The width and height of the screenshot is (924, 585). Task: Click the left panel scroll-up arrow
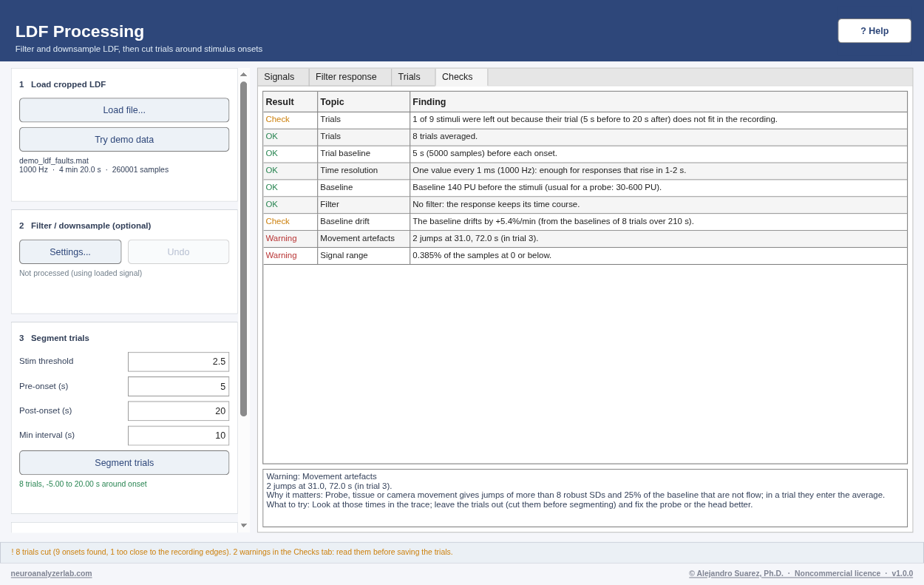(243, 74)
